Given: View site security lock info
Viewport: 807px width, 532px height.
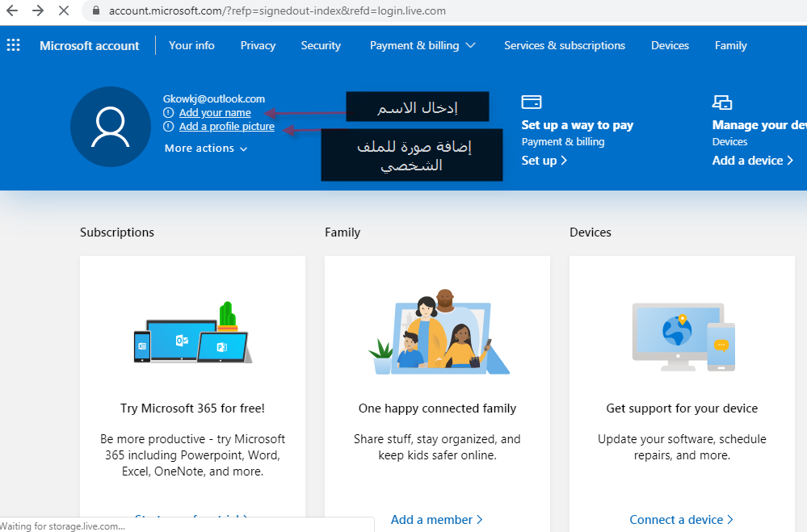Looking at the screenshot, I should tap(96, 10).
